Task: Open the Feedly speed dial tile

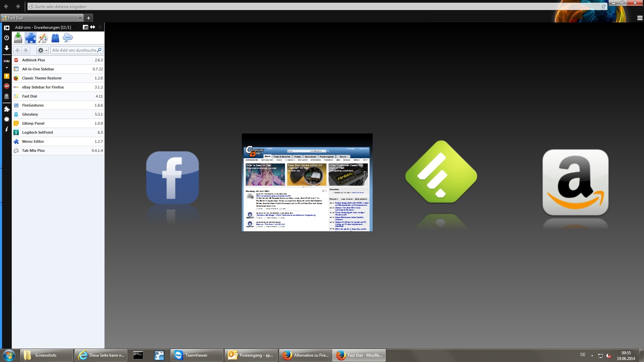Action: click(441, 172)
